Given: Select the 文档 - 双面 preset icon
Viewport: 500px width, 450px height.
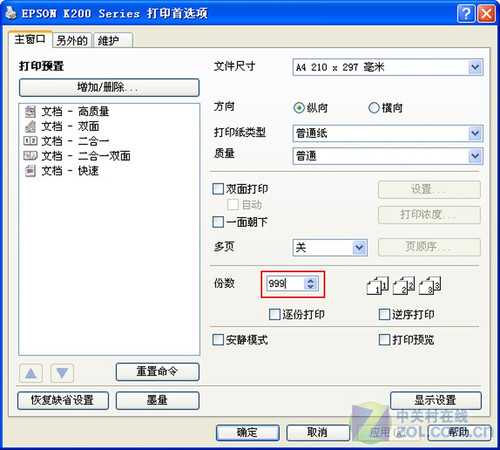Looking at the screenshot, I should pyautogui.click(x=30, y=126).
